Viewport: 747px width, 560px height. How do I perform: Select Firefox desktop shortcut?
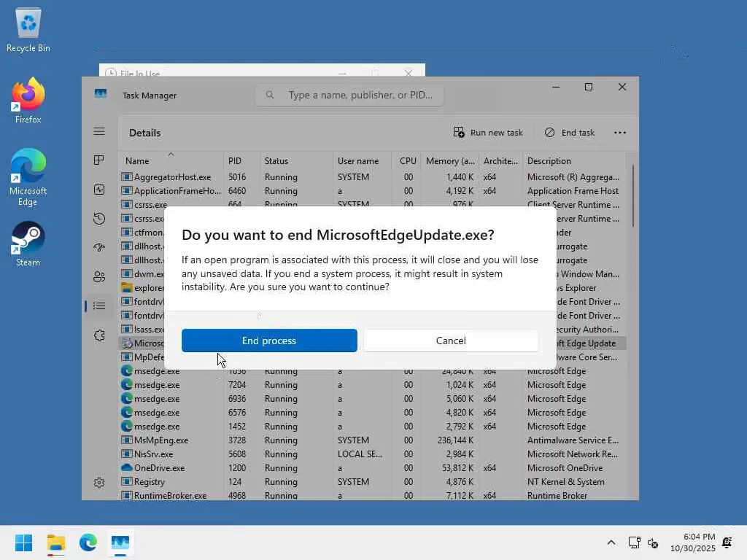pos(28,101)
